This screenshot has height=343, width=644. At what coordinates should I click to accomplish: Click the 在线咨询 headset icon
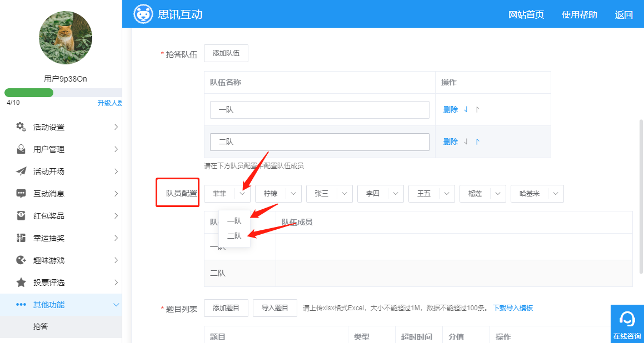pos(627,319)
